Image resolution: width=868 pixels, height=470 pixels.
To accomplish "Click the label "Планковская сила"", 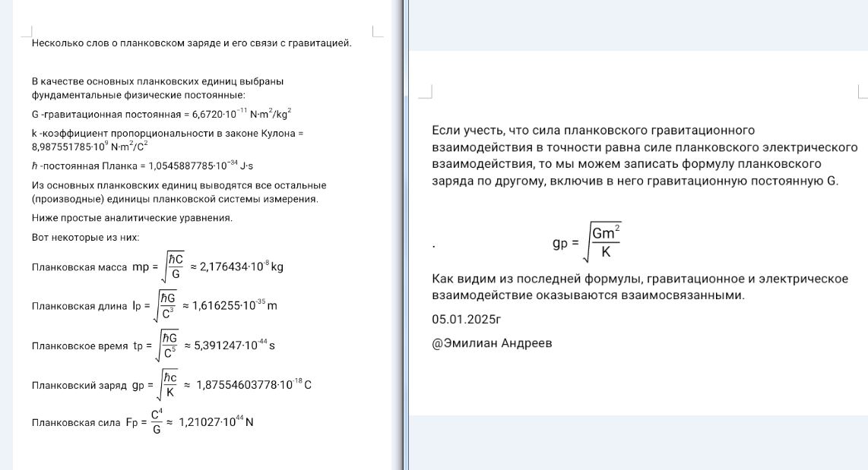I will (x=76, y=422).
